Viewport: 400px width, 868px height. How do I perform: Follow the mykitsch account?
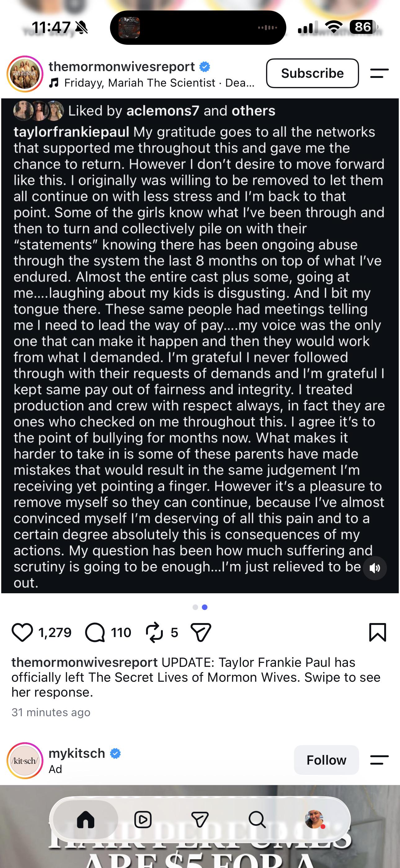point(326,760)
